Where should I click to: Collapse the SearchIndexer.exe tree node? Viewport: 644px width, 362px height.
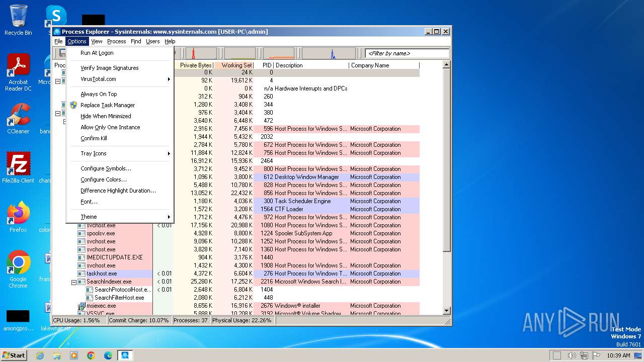(73, 282)
